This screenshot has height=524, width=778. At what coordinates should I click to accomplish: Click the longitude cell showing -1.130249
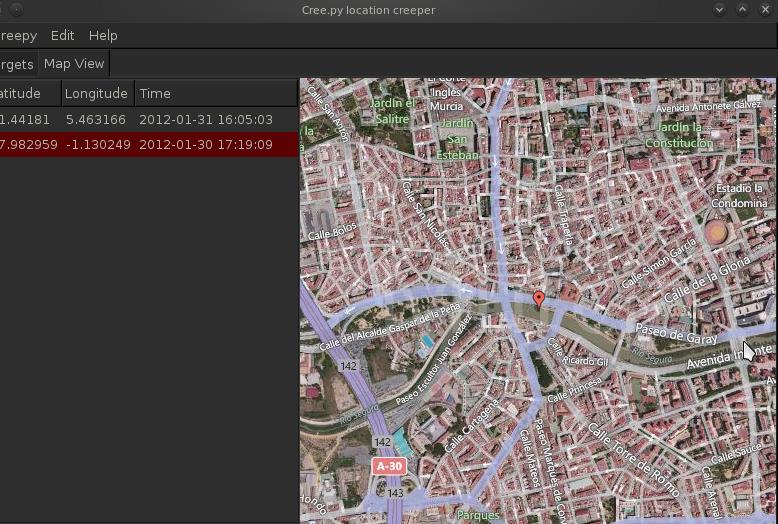(x=98, y=145)
